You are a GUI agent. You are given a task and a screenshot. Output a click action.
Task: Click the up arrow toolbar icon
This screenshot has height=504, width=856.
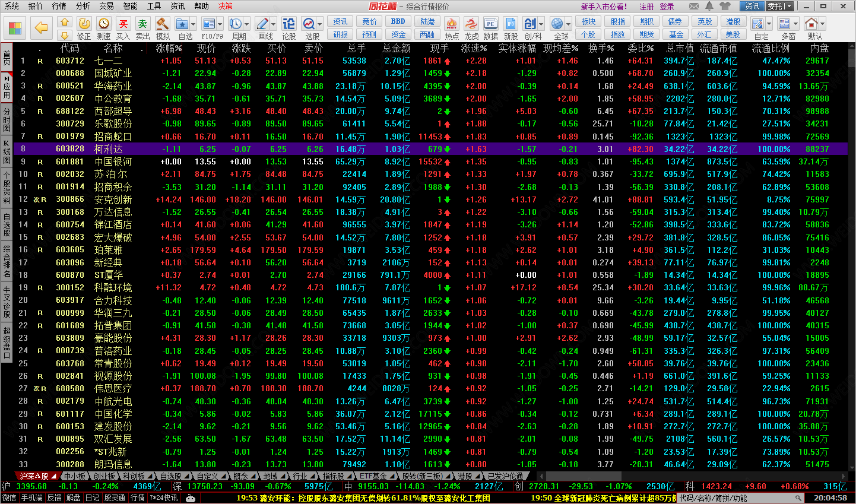point(65,22)
